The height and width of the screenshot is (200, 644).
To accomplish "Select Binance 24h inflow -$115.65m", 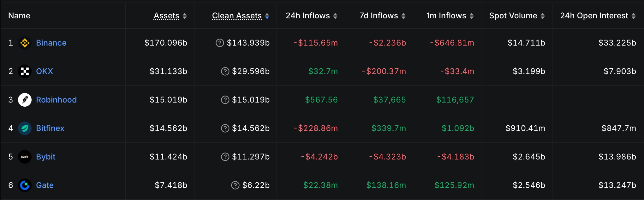I will pyautogui.click(x=316, y=43).
